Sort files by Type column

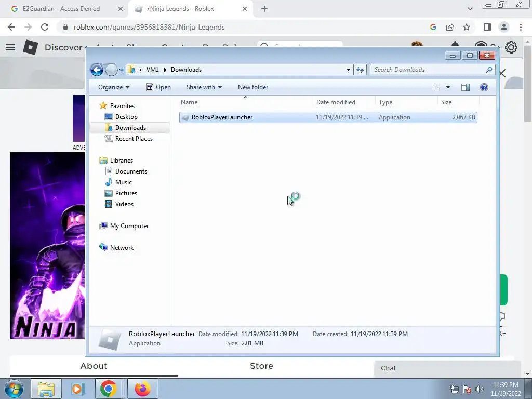point(406,102)
